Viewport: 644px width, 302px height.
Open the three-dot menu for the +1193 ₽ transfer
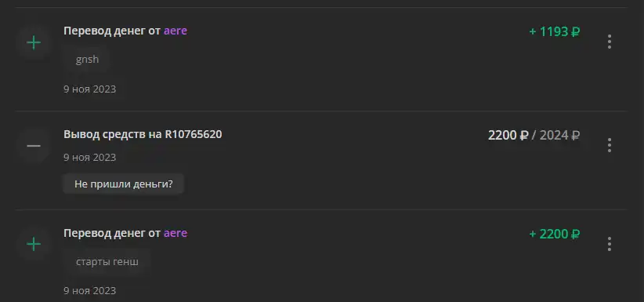pyautogui.click(x=609, y=42)
